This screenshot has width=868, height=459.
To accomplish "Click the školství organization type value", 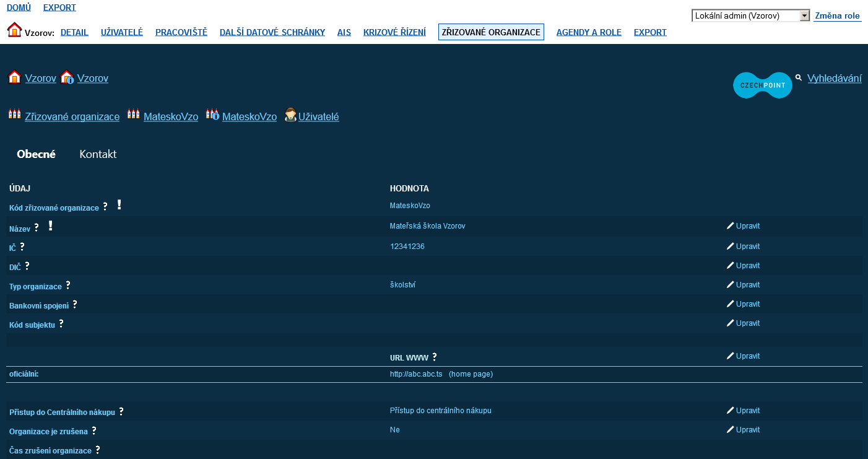I will [403, 285].
